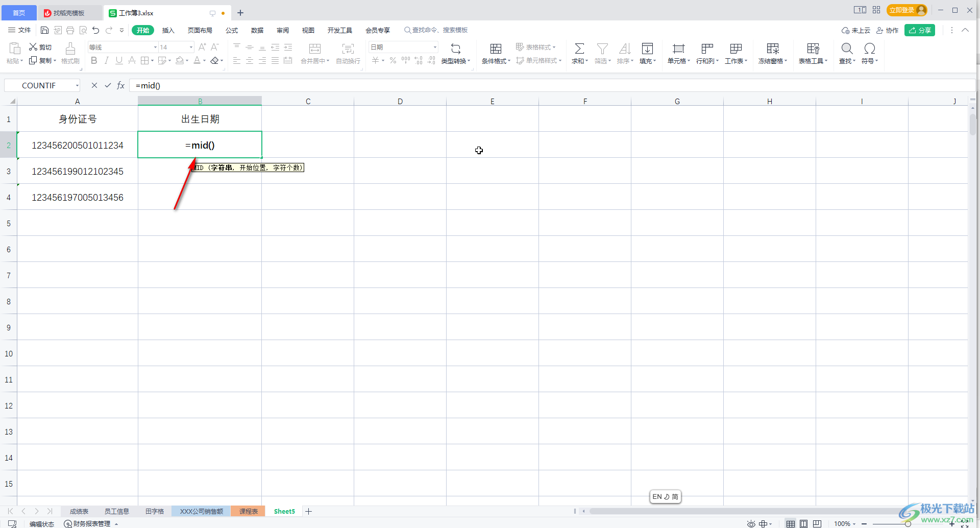The width and height of the screenshot is (980, 528).
Task: Open the Insert (插入) ribbon tab
Action: tap(168, 30)
